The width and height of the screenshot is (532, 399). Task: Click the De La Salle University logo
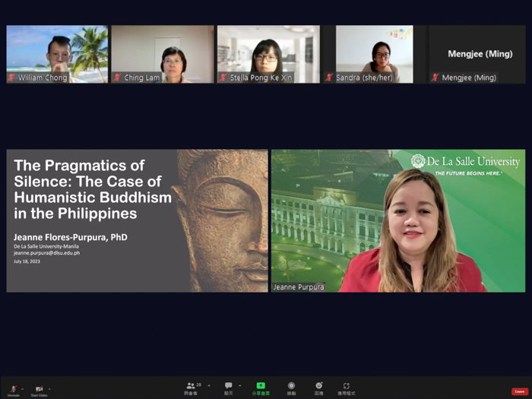point(465,162)
